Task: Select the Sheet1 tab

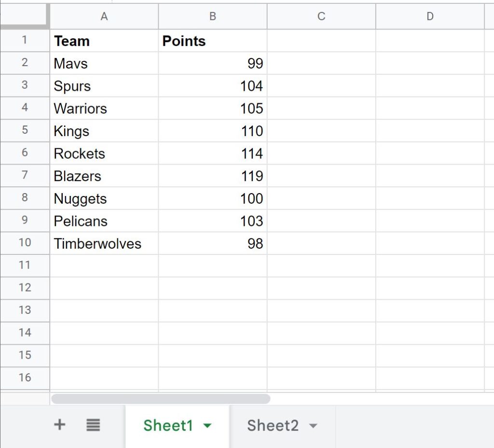Action: pos(168,425)
